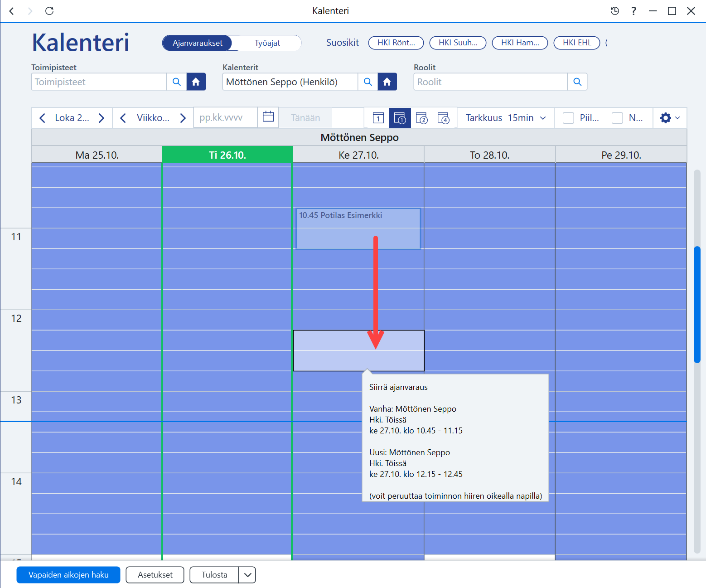
Task: Click the Kalenterit search magnifier icon
Action: (368, 82)
